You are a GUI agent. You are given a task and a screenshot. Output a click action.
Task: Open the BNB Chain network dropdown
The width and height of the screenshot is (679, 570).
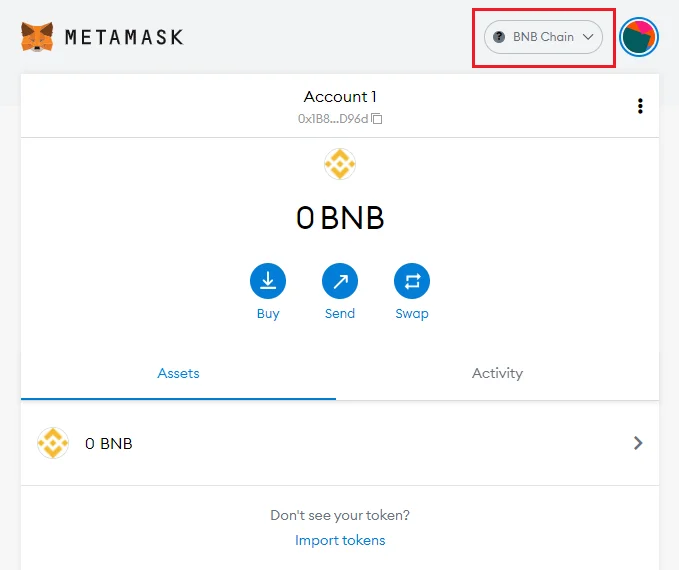[543, 37]
